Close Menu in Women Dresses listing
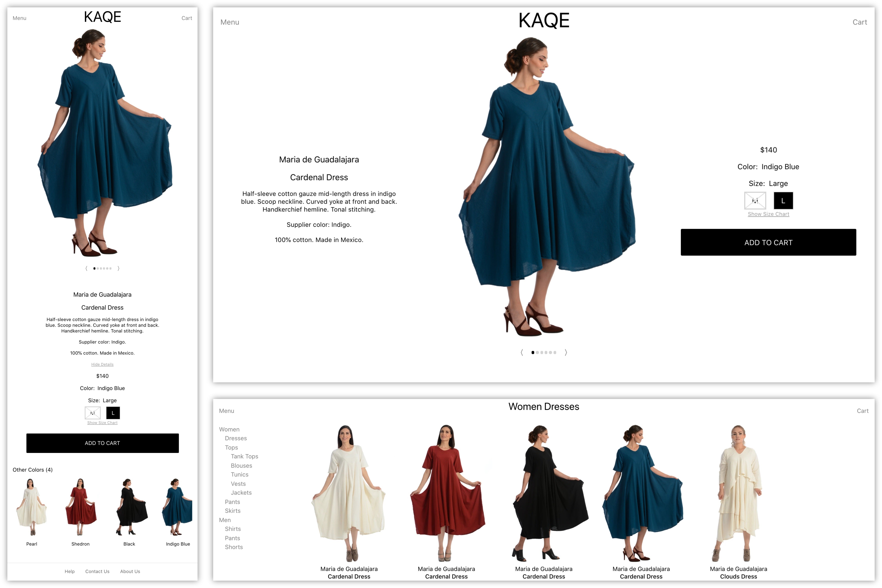The image size is (882, 588). pos(227,411)
